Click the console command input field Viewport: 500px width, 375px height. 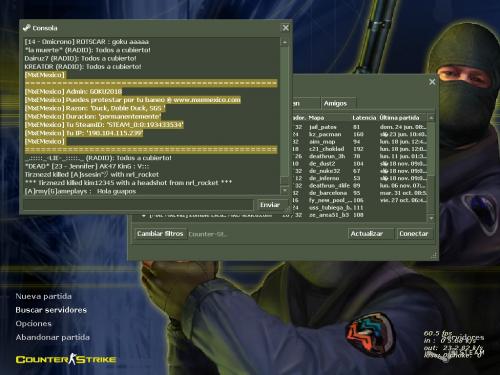pos(138,205)
